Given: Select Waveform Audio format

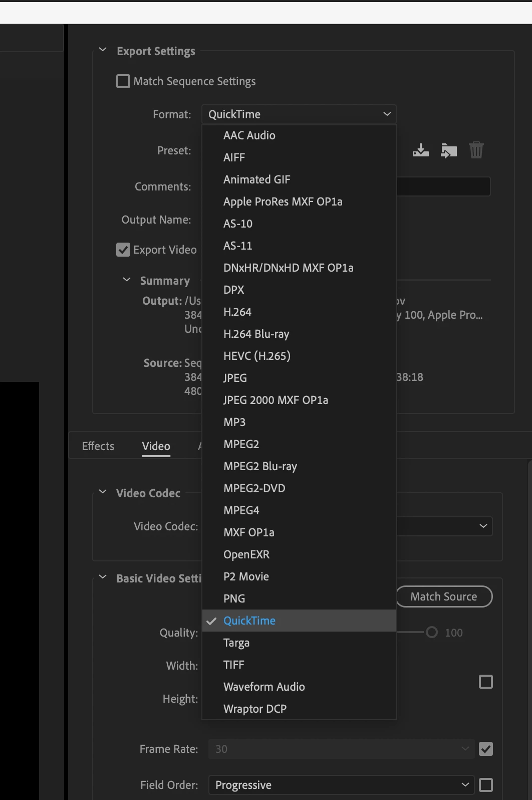Looking at the screenshot, I should (x=299, y=687).
